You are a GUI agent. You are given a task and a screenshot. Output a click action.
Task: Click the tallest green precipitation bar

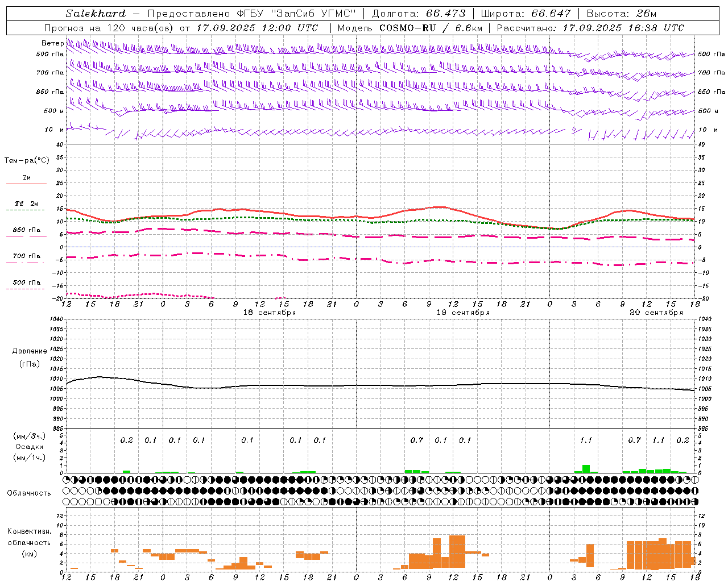(x=586, y=469)
